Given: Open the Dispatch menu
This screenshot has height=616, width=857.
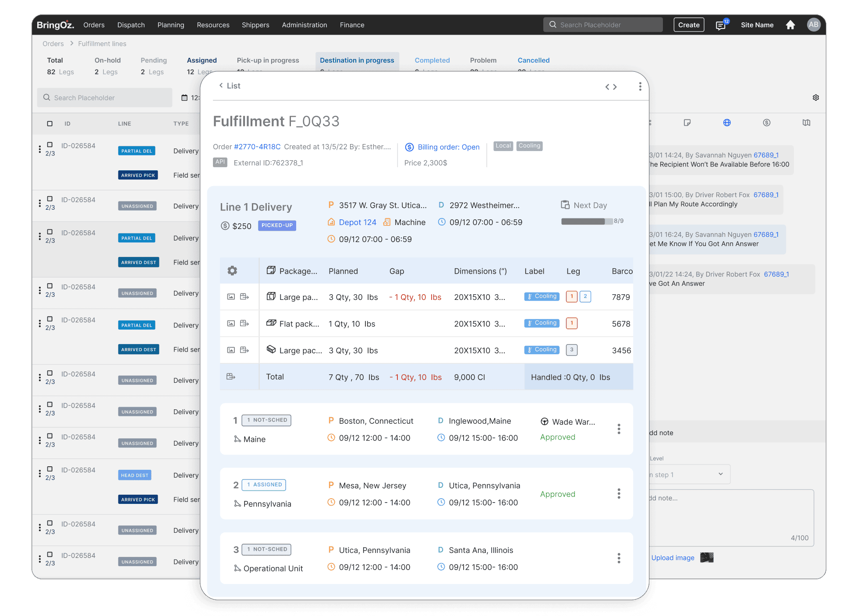Looking at the screenshot, I should [131, 25].
